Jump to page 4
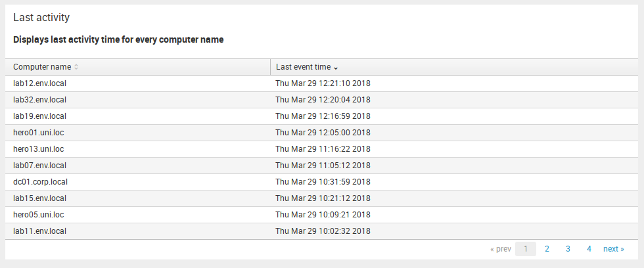The image size is (644, 268). coord(589,249)
